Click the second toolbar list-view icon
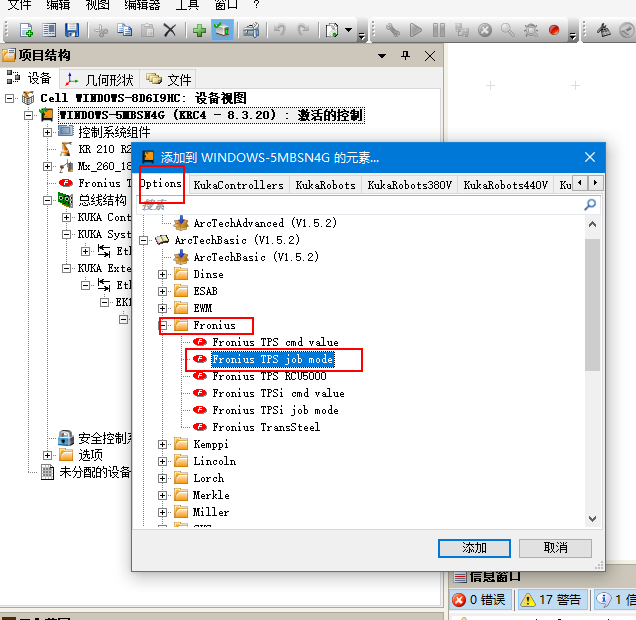The width and height of the screenshot is (636, 620). coord(49,30)
